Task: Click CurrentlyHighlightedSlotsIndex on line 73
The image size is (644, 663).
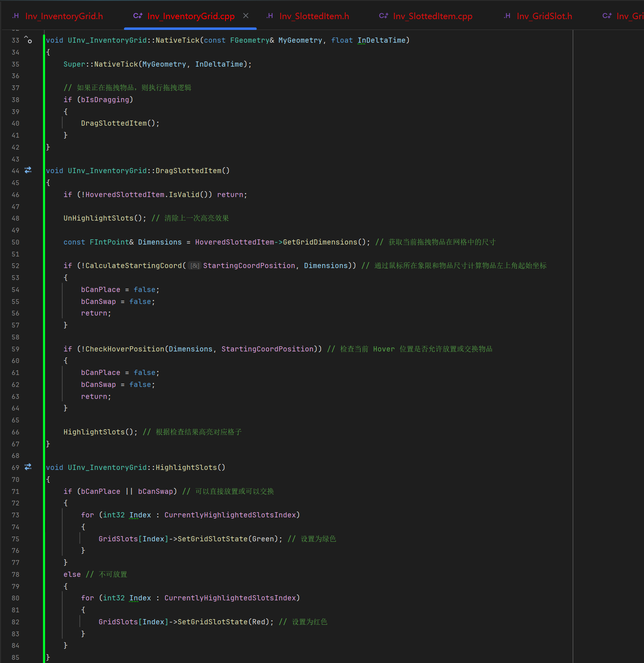Action: click(230, 515)
